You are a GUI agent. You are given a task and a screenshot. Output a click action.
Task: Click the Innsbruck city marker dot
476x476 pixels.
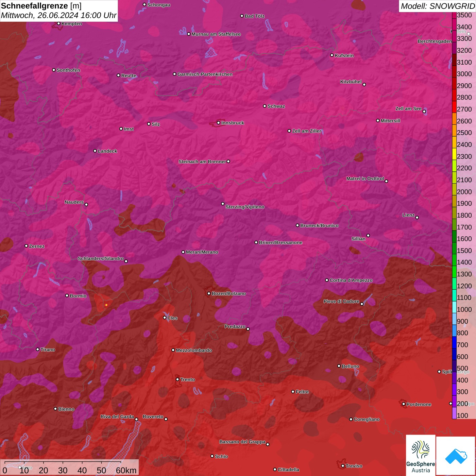(x=219, y=123)
